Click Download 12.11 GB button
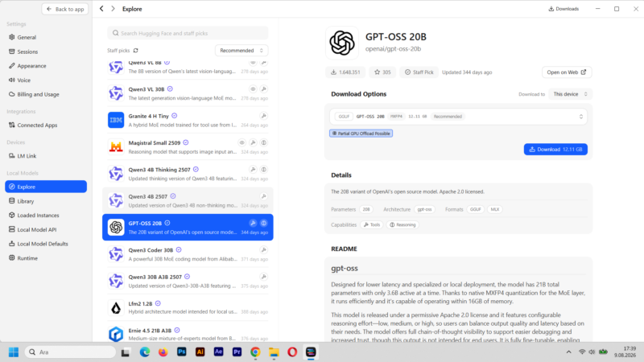The height and width of the screenshot is (362, 644). pos(555,150)
